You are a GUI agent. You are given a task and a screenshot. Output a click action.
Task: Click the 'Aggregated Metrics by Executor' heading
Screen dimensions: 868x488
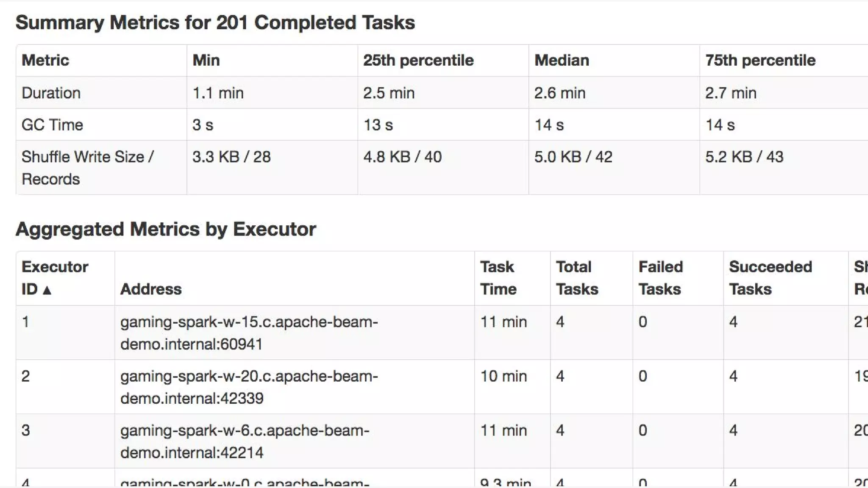(166, 229)
